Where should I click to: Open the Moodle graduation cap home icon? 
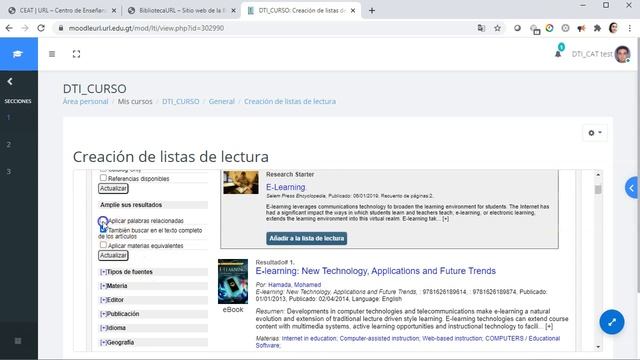[18, 54]
